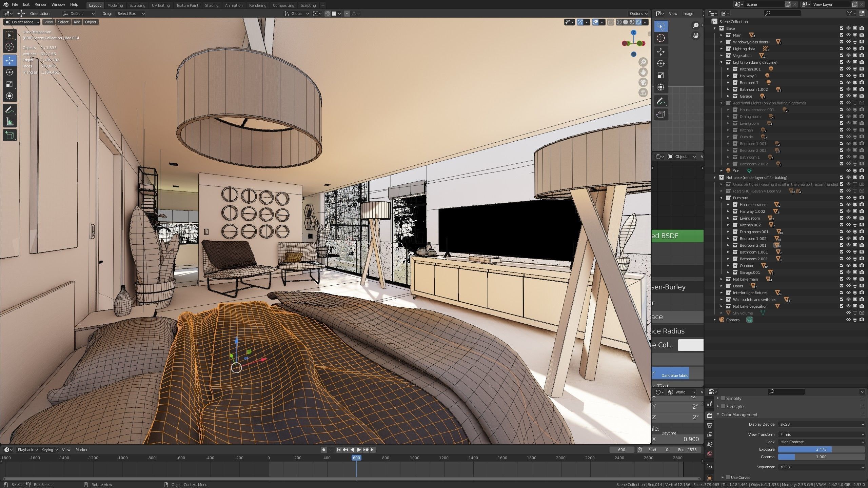
Task: Open the World properties tab icon
Action: (710, 454)
